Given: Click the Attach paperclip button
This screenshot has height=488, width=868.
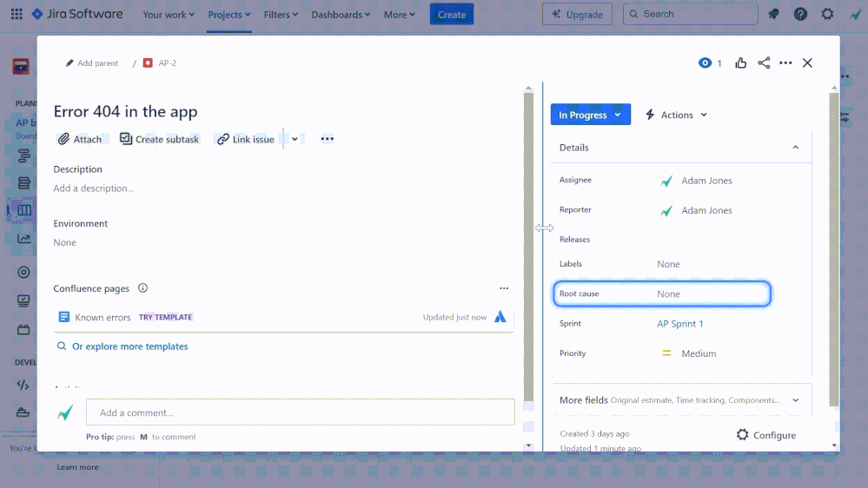Looking at the screenshot, I should (x=80, y=140).
